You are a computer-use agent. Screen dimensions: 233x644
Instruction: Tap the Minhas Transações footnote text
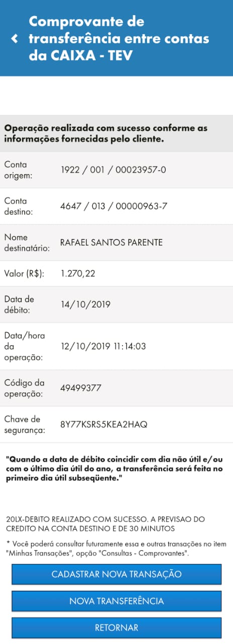tap(117, 549)
